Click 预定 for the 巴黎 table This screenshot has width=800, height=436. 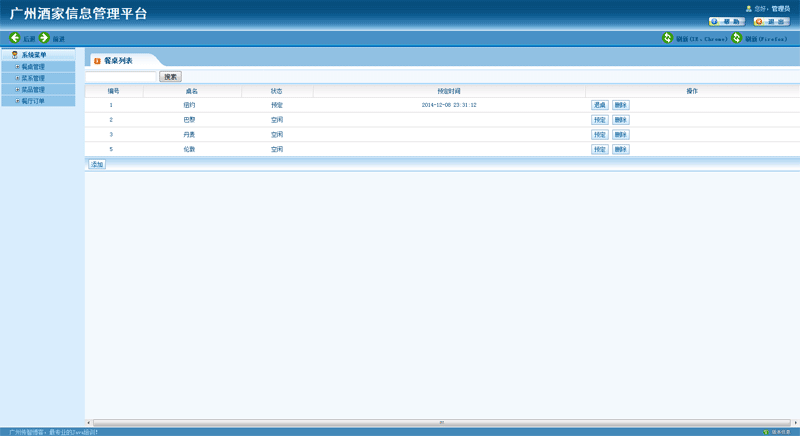(x=599, y=120)
